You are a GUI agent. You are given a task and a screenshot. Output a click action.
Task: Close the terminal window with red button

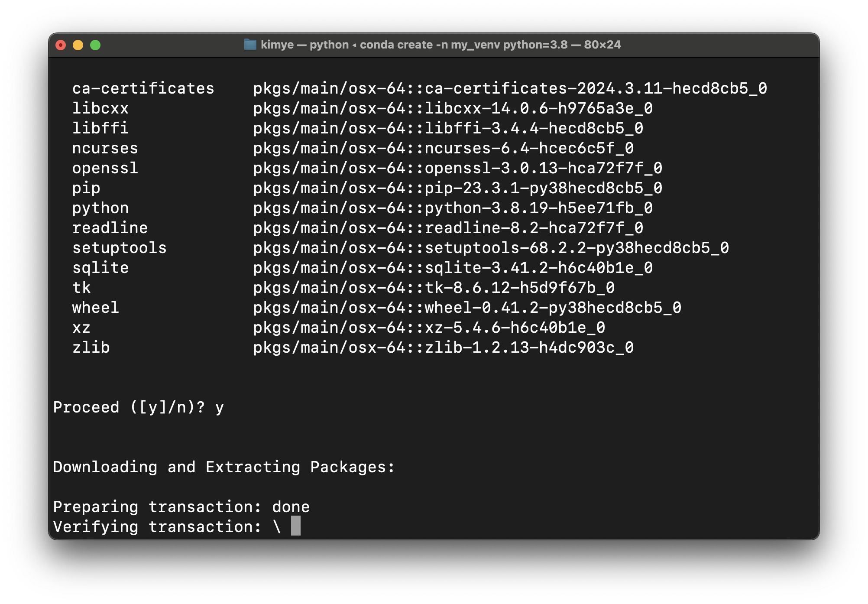[61, 45]
